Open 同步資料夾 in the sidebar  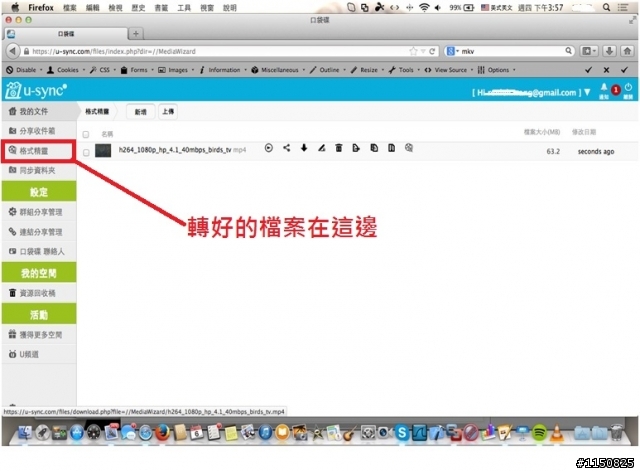[x=39, y=171]
